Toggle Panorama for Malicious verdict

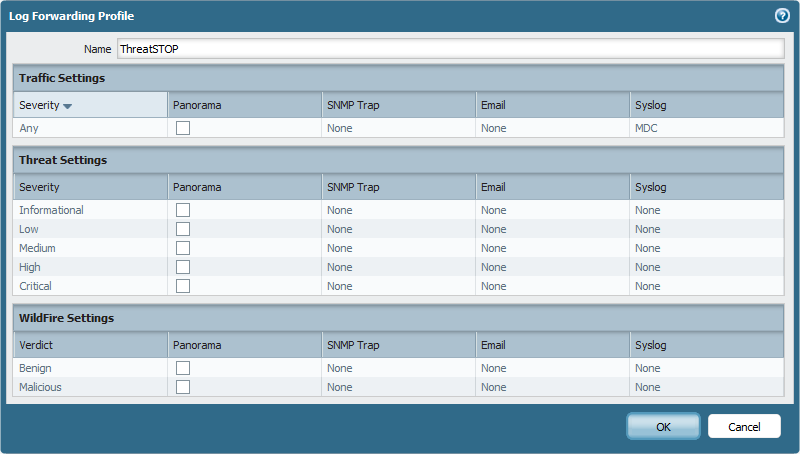[x=183, y=387]
